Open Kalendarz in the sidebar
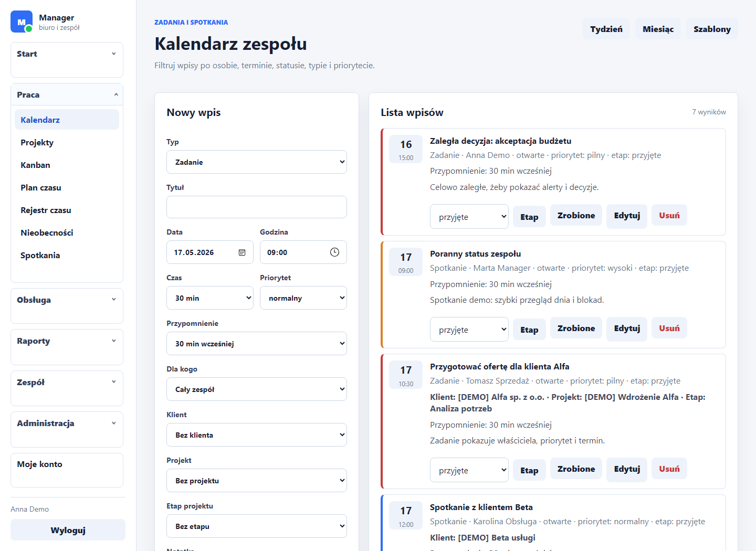 pyautogui.click(x=67, y=120)
